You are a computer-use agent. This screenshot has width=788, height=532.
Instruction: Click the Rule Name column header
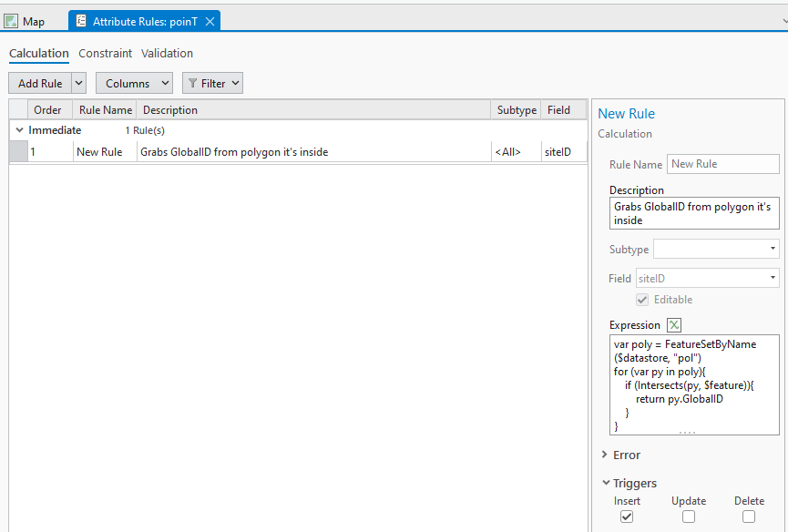tap(105, 109)
